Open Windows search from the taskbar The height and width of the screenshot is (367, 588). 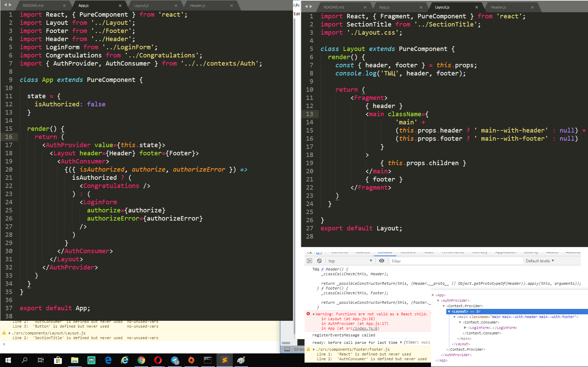24,360
